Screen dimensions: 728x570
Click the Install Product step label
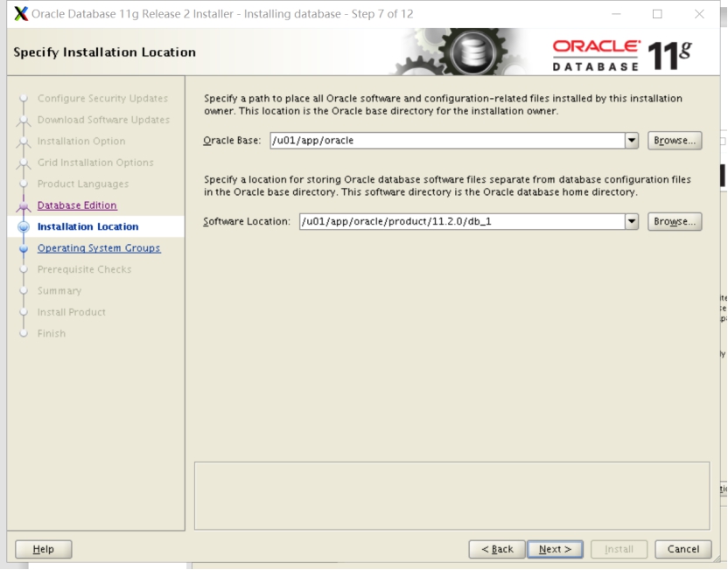pos(72,312)
